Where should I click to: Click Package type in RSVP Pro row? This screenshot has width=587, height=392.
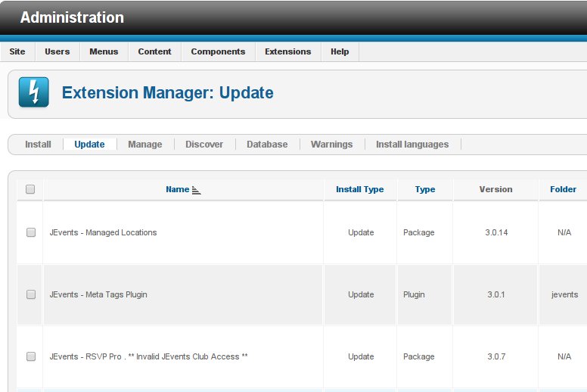point(418,356)
